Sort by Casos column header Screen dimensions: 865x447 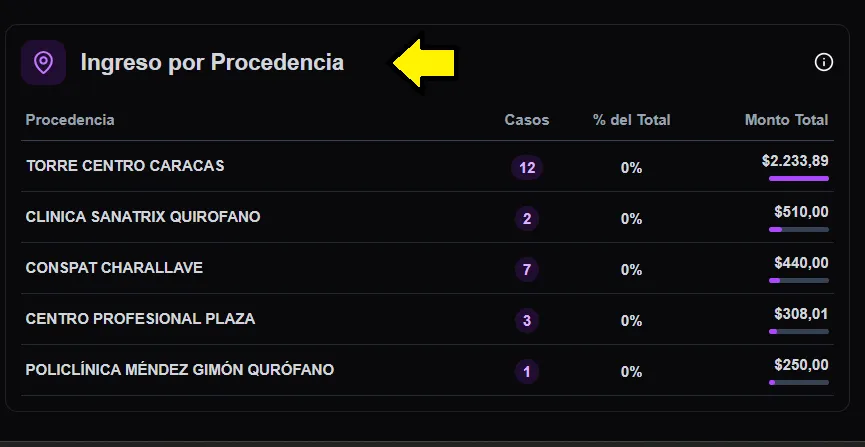tap(527, 120)
